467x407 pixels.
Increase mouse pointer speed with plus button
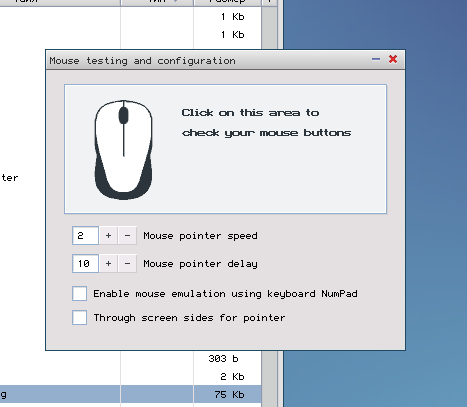point(108,236)
